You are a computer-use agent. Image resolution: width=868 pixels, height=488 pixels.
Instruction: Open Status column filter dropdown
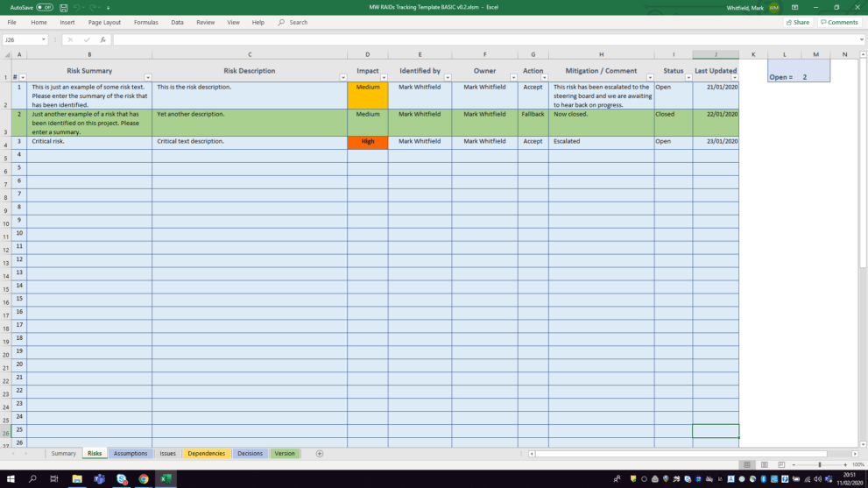(x=688, y=78)
